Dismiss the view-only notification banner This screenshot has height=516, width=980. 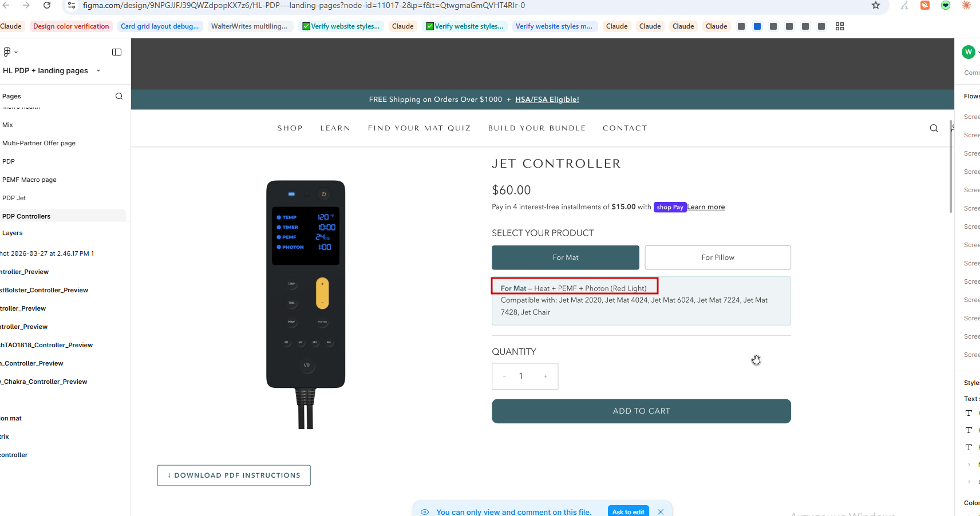tap(661, 512)
